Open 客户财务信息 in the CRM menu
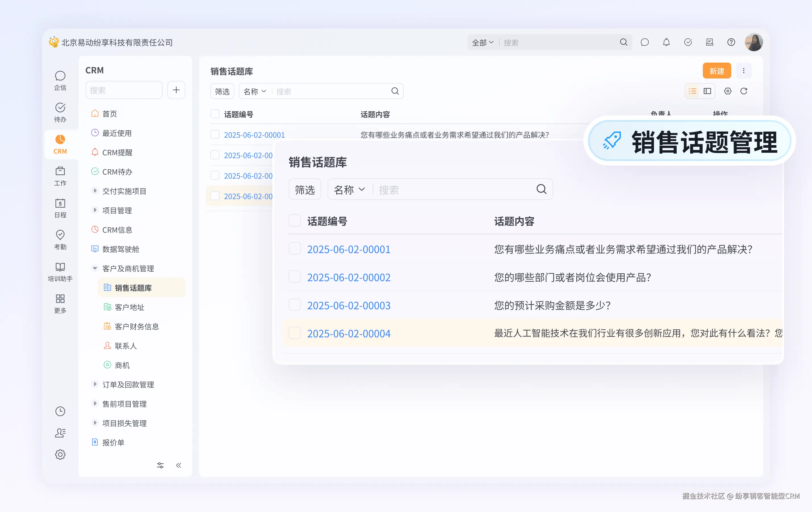The width and height of the screenshot is (812, 512). (x=136, y=327)
